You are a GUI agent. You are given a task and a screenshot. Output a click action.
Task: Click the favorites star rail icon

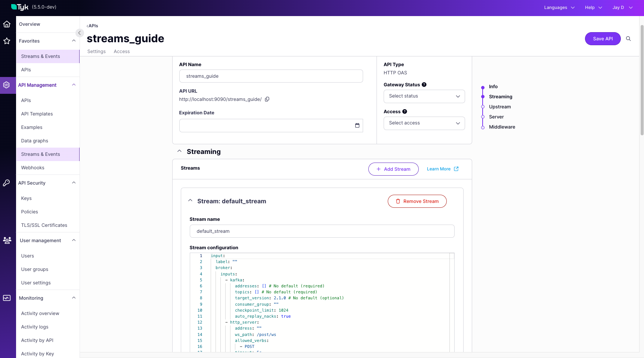click(x=7, y=41)
